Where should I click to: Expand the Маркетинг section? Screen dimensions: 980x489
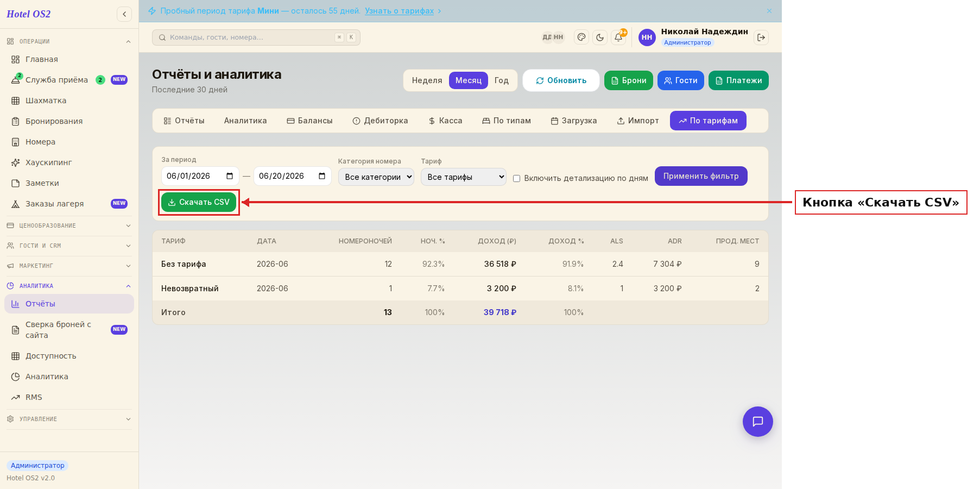click(x=69, y=266)
